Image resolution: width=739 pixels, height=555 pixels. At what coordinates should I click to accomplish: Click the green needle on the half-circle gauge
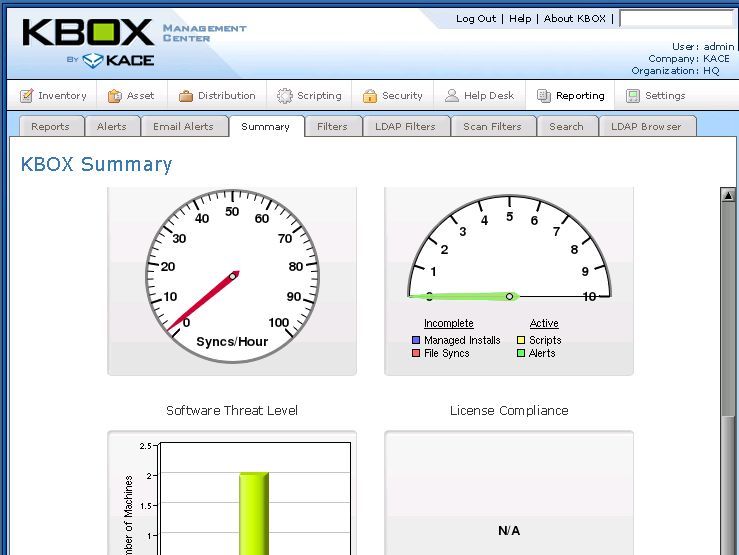(463, 296)
